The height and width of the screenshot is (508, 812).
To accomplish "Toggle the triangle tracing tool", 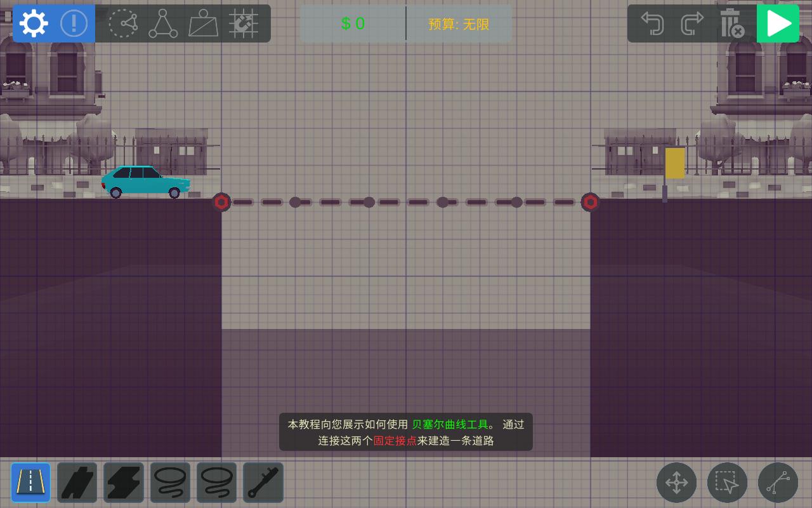I will coord(163,24).
